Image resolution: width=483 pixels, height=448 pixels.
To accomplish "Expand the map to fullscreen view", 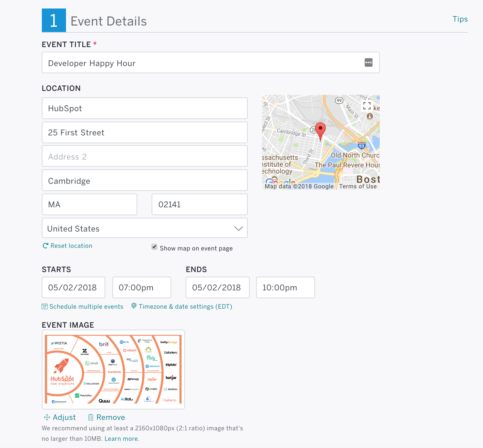I will coord(367,106).
